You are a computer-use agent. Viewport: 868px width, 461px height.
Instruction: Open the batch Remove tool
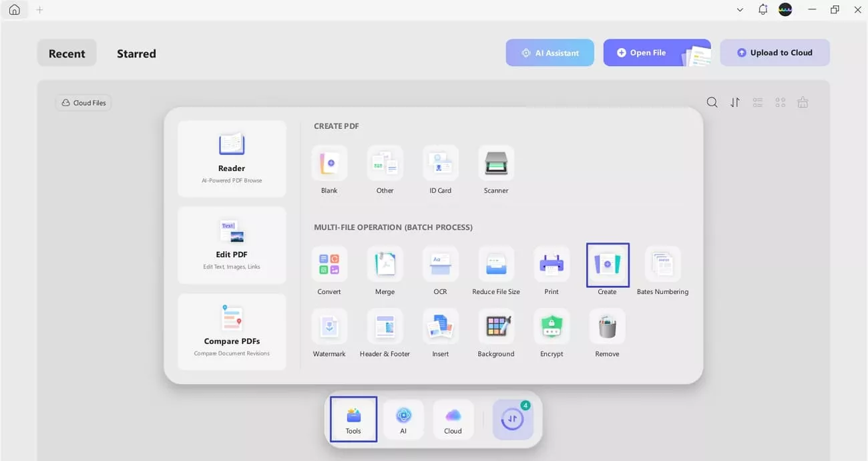pyautogui.click(x=608, y=326)
